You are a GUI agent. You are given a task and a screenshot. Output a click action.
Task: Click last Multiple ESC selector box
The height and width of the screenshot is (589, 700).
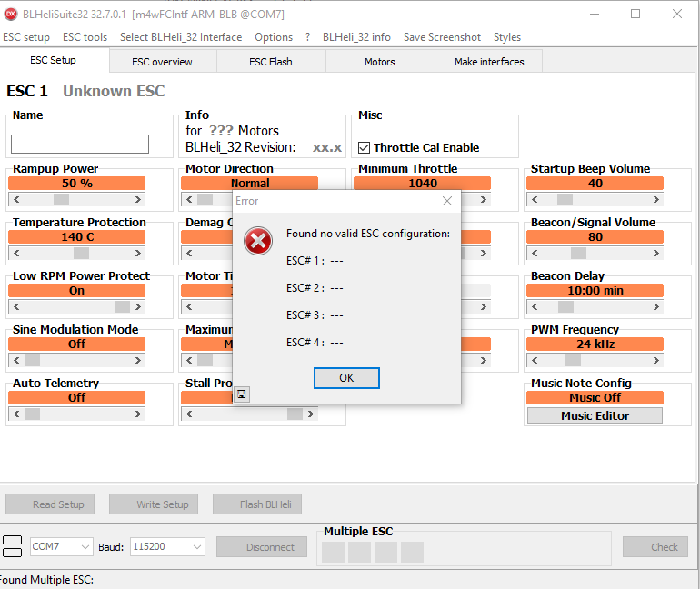tap(412, 552)
